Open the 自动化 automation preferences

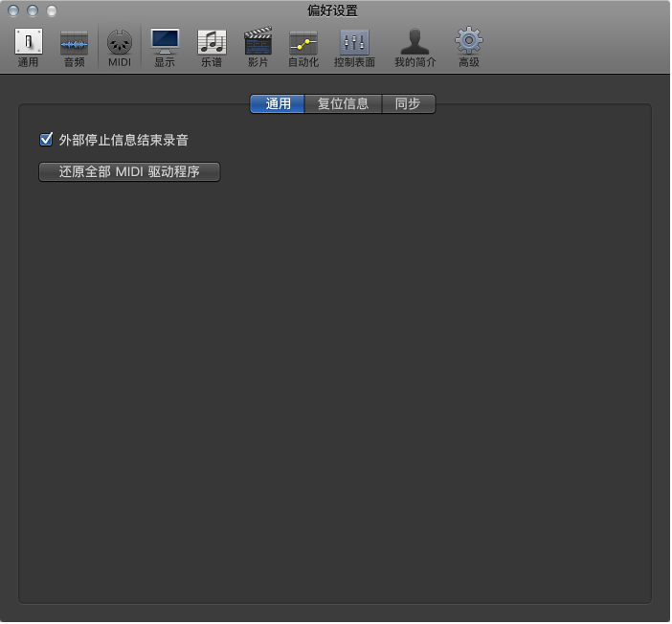coord(303,48)
